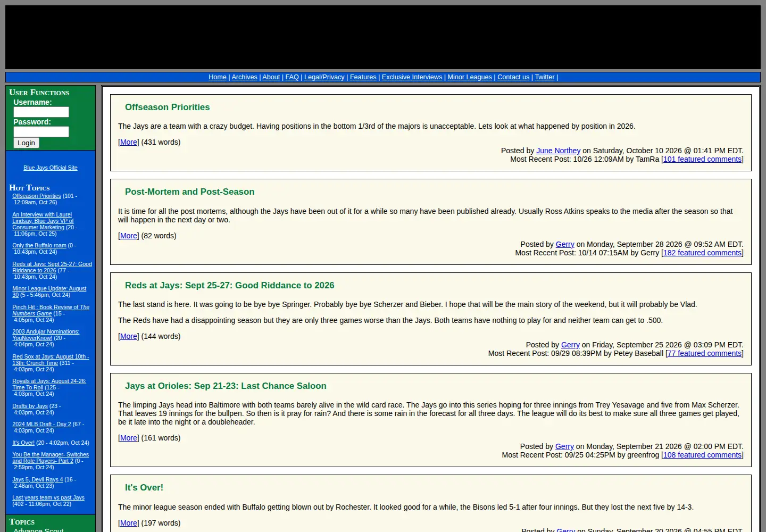The height and width of the screenshot is (532, 766).
Task: Click More under Offseason Priorities article
Action: [x=129, y=142]
